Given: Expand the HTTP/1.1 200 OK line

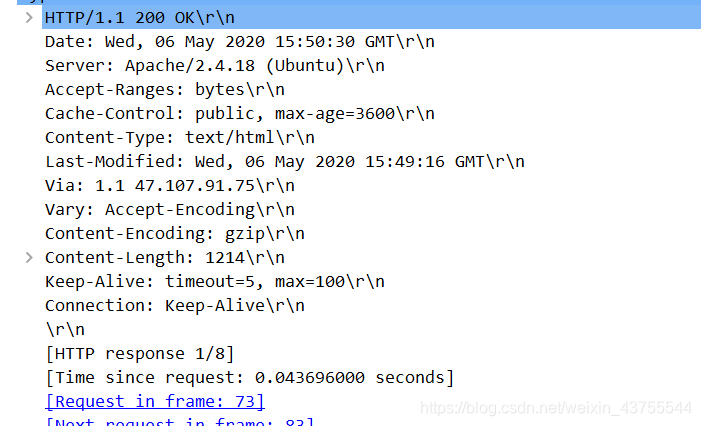Looking at the screenshot, I should (29, 18).
